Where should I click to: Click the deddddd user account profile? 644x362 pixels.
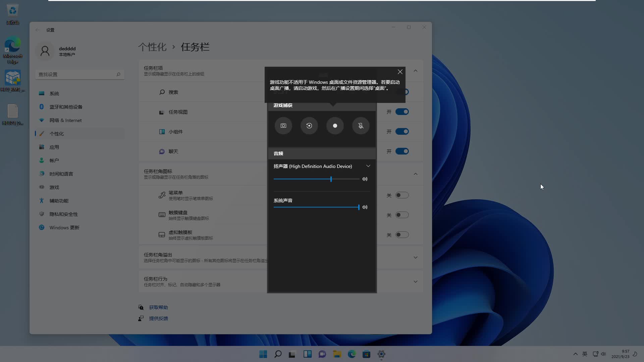click(57, 51)
